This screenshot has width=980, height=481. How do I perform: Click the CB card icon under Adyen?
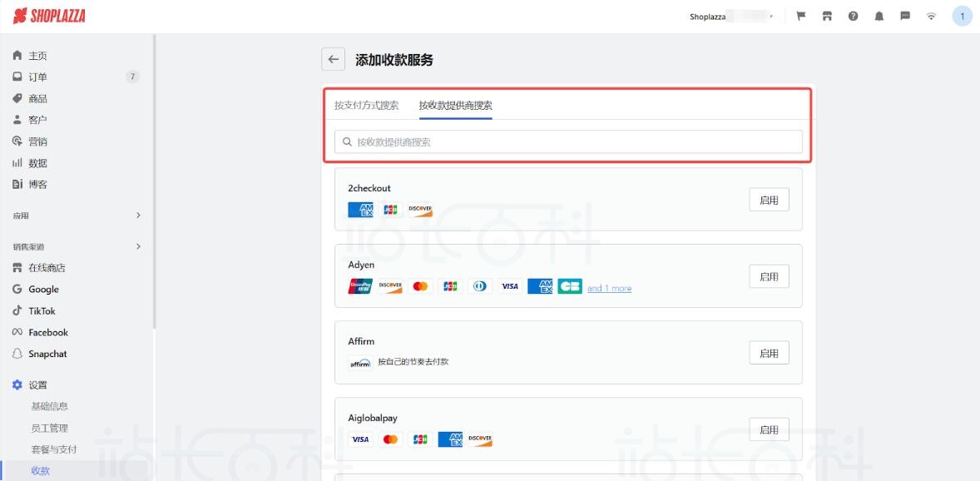click(570, 286)
